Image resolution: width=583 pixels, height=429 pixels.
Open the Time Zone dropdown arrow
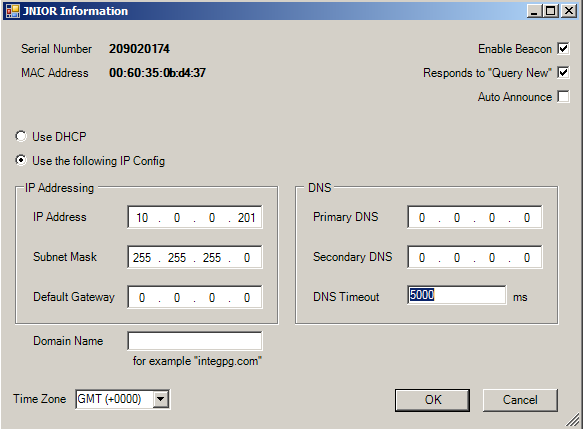tap(161, 399)
